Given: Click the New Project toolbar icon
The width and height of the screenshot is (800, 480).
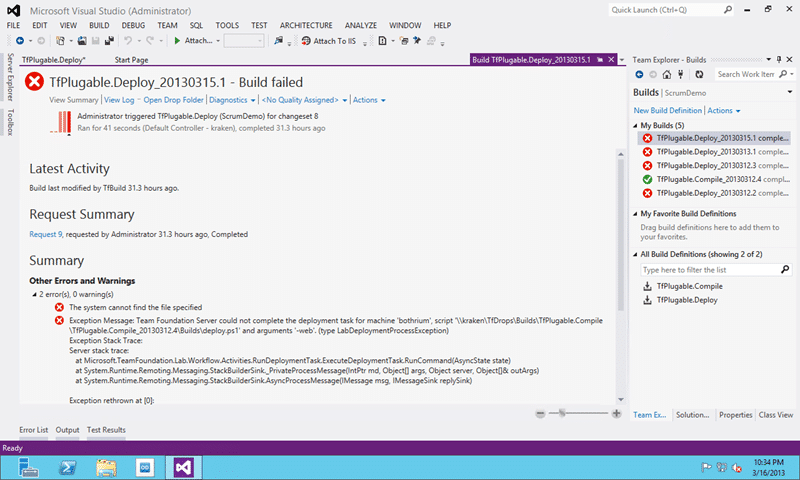Looking at the screenshot, I should [60, 41].
